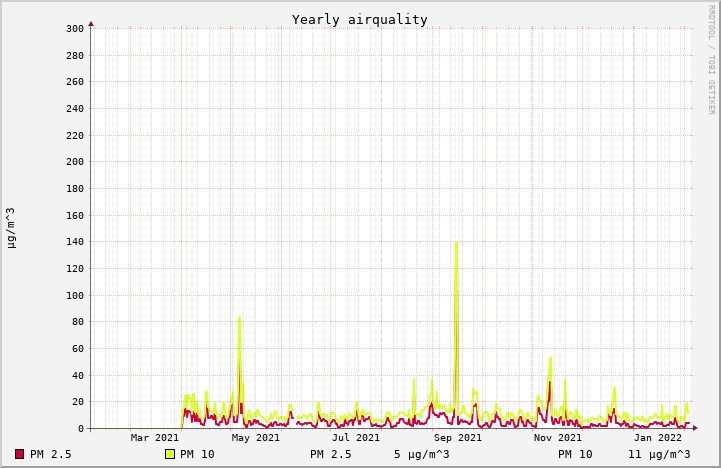Click the 100 y-axis label
The image size is (721, 468).
pos(75,296)
